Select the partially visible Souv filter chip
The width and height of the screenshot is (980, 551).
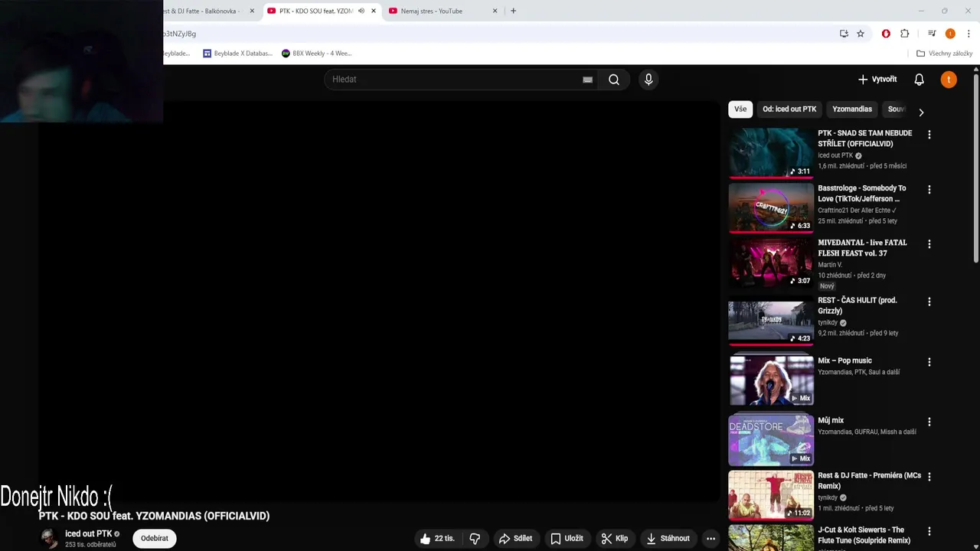pos(895,109)
